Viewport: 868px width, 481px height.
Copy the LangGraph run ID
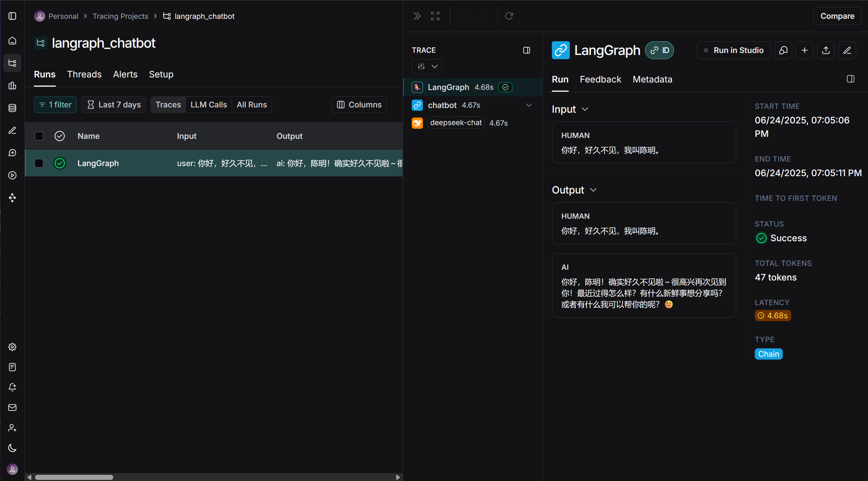[x=659, y=50]
